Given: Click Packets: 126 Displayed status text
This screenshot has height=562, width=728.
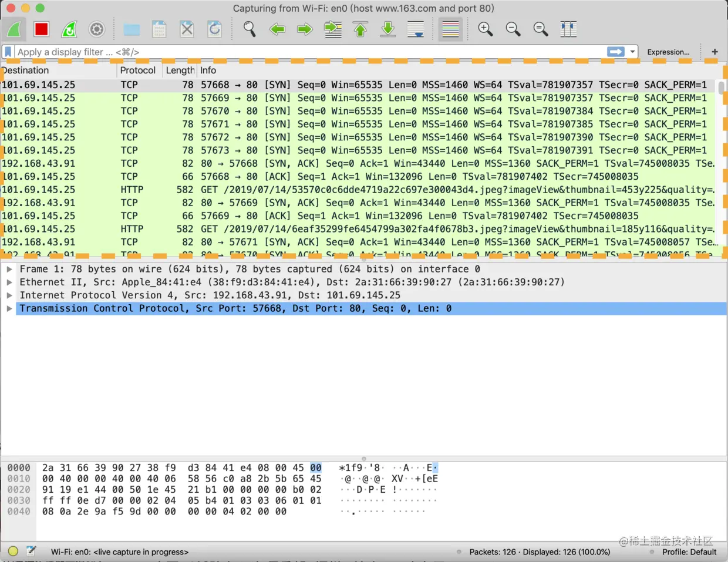Looking at the screenshot, I should (540, 552).
